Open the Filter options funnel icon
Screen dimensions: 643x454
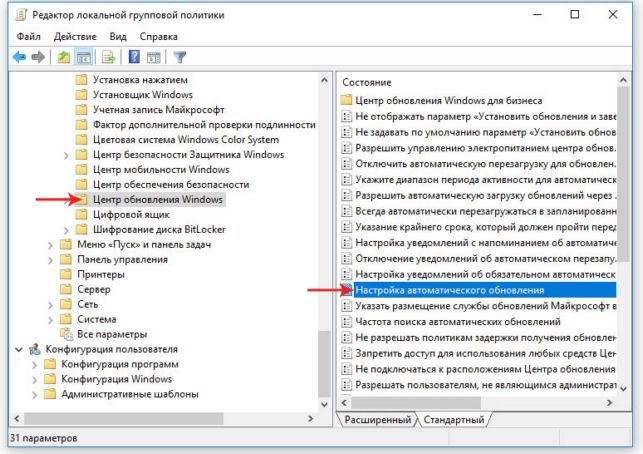[x=180, y=57]
